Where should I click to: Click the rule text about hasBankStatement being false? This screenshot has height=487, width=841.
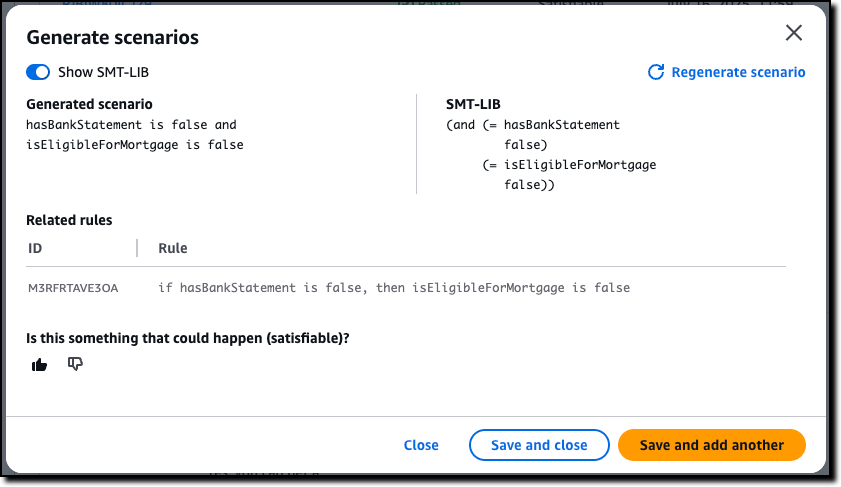pyautogui.click(x=394, y=288)
